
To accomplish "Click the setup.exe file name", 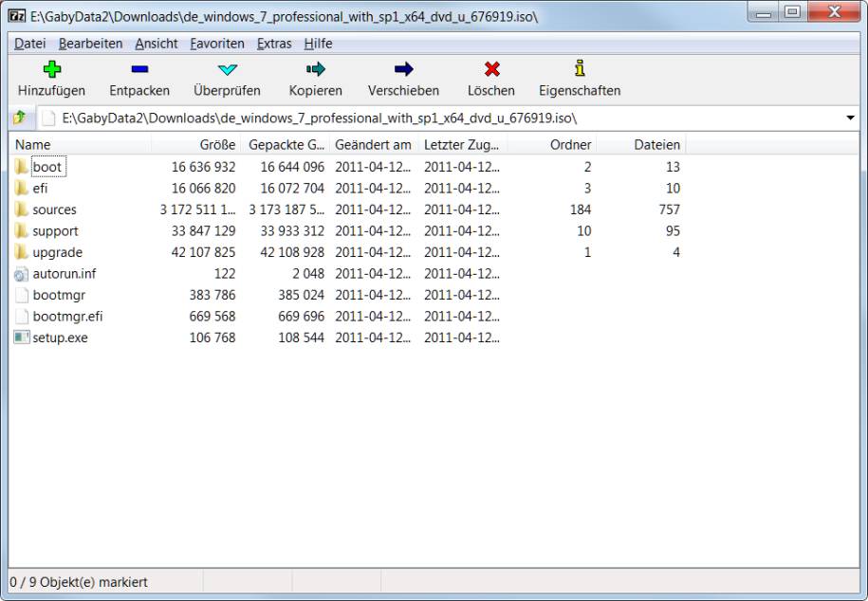I will [x=61, y=337].
